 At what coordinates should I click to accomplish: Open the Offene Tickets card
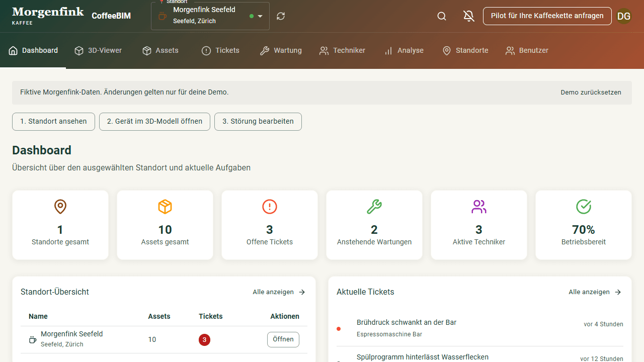270,225
